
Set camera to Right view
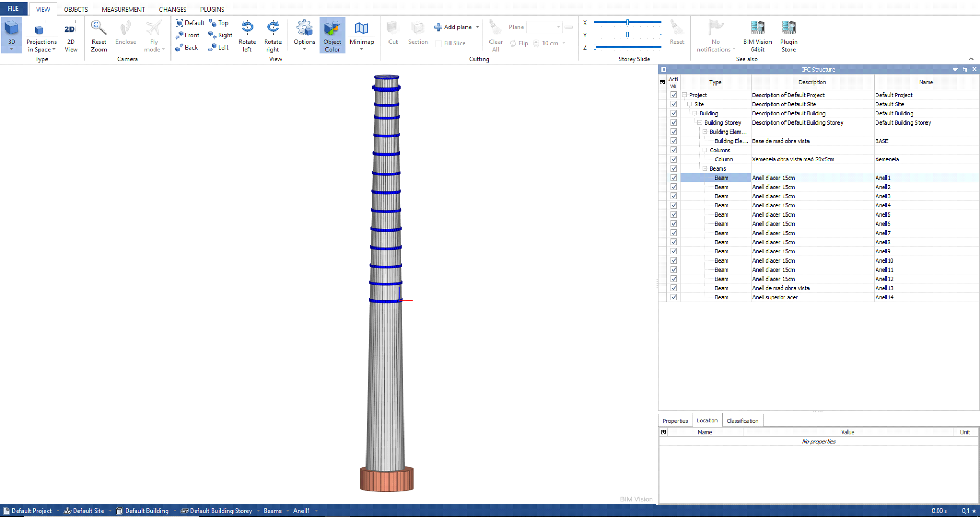click(221, 35)
